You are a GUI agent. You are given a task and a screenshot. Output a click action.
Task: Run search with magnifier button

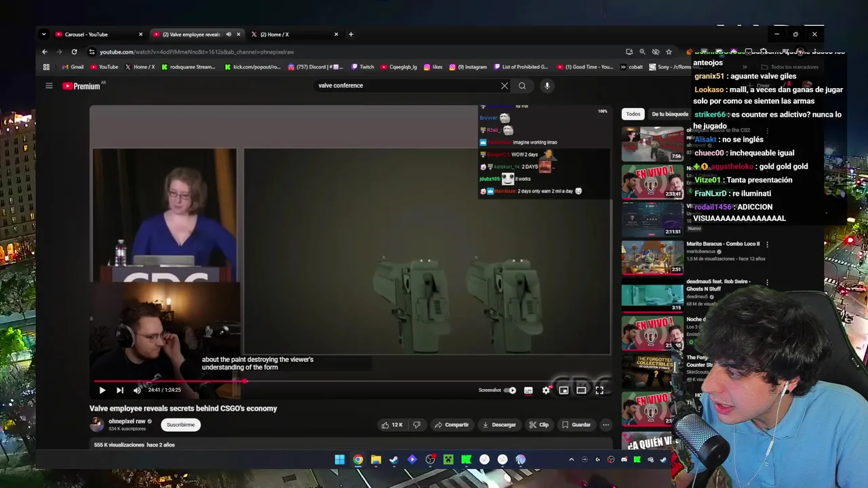(x=522, y=85)
